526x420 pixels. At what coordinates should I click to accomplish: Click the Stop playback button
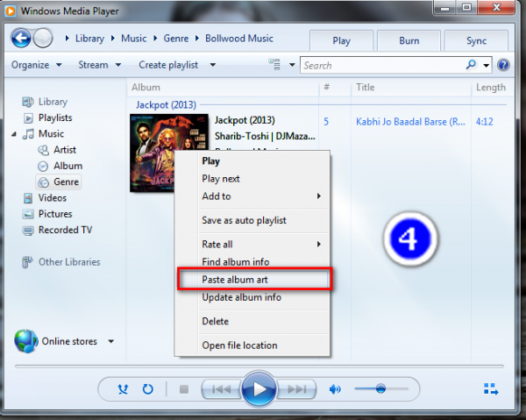pos(184,389)
